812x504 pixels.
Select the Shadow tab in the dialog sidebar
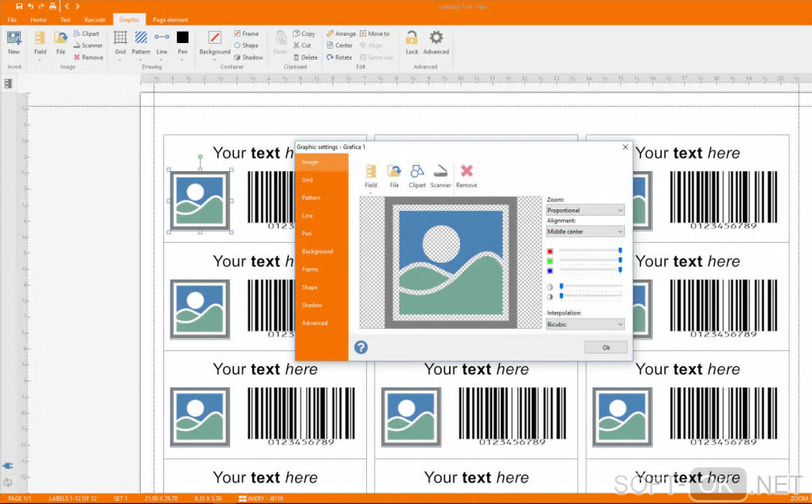312,305
